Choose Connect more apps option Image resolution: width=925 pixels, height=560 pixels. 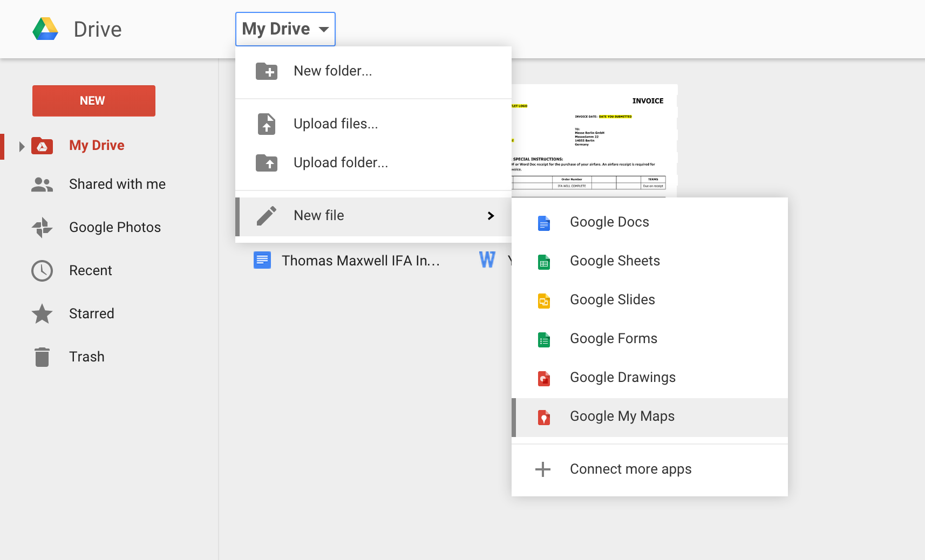pyautogui.click(x=630, y=469)
